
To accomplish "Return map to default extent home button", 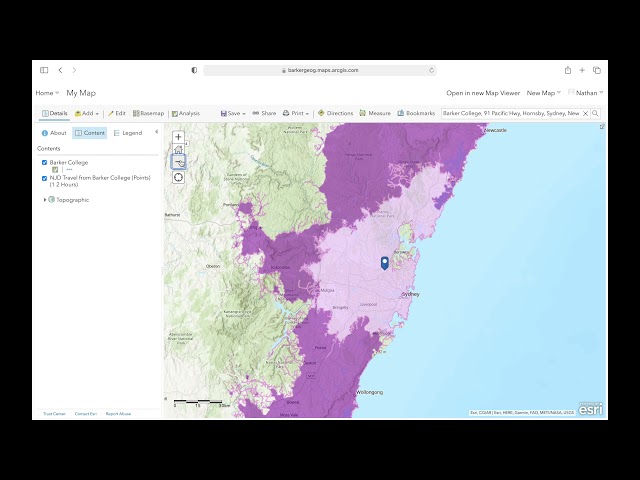I will [178, 149].
